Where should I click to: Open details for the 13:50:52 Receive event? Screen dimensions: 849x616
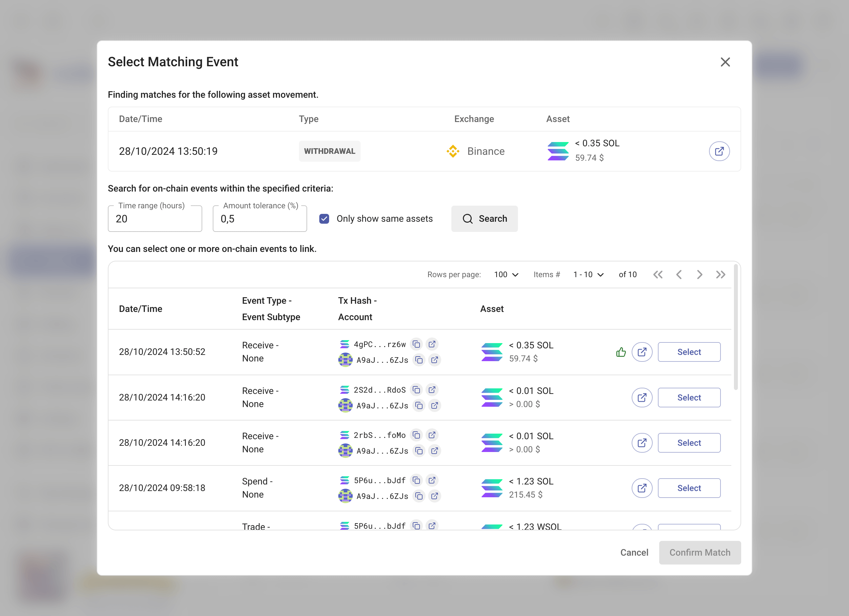[642, 352]
